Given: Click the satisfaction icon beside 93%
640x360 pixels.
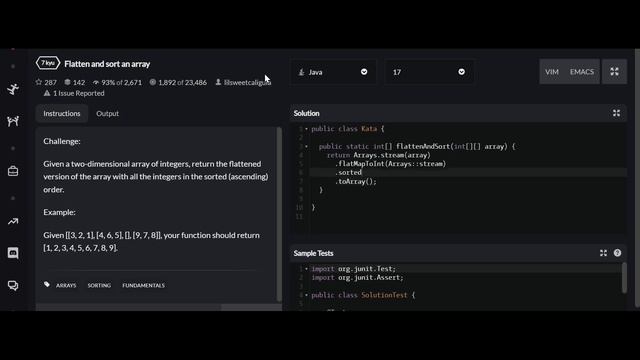Looking at the screenshot, I should (96, 82).
